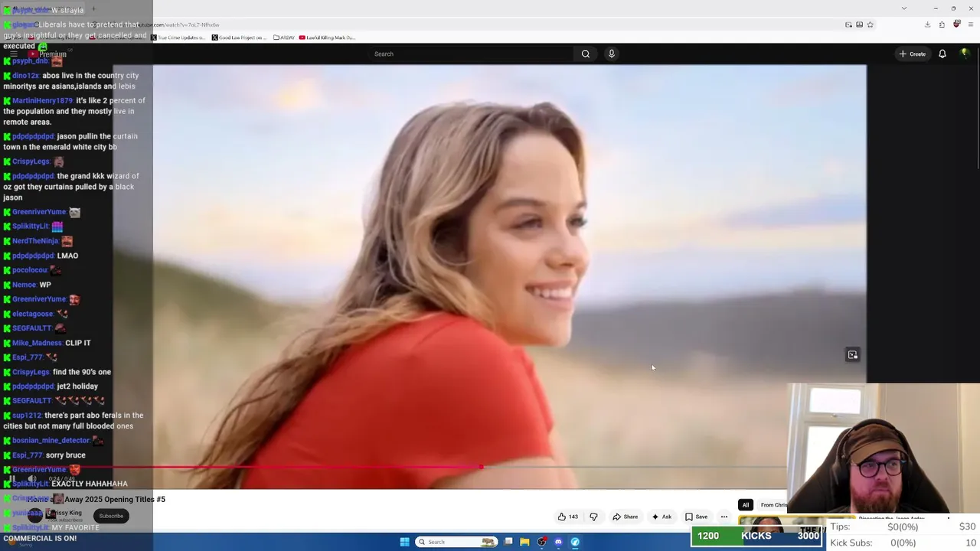Click chat username NerdTheNinja
Viewport: 980px width, 551px height.
click(x=35, y=241)
